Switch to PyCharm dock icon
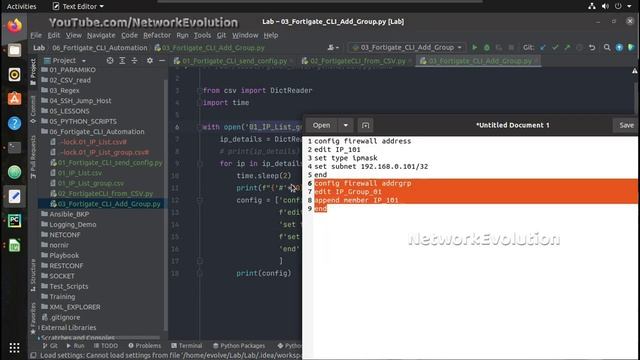This screenshot has height=360, width=640. click(x=14, y=221)
